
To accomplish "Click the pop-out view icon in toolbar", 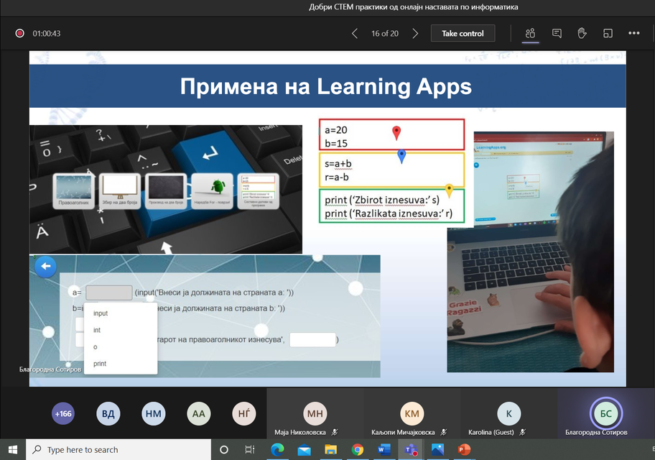I will pos(608,33).
